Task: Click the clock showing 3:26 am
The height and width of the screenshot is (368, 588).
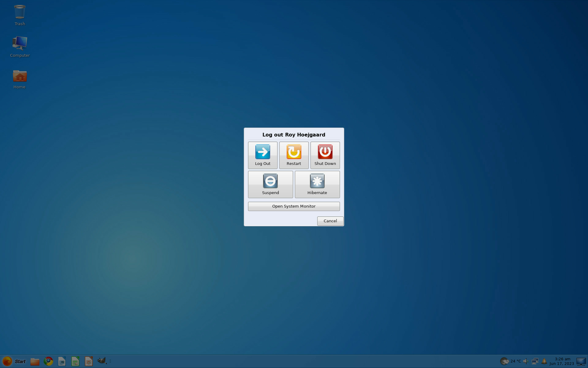Action: point(562,361)
